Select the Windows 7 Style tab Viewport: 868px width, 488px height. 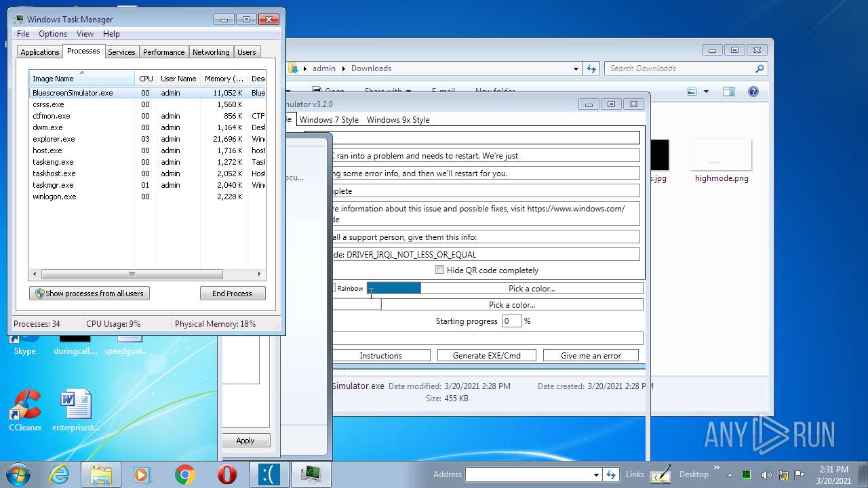(x=329, y=120)
